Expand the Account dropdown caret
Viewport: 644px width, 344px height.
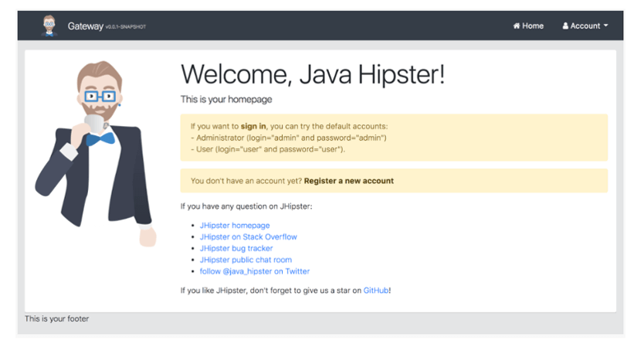click(605, 26)
